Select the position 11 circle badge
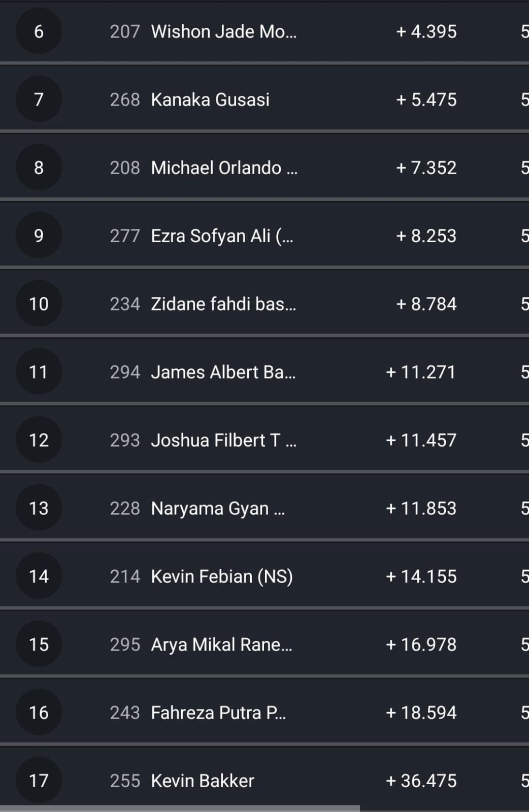 pyautogui.click(x=39, y=372)
